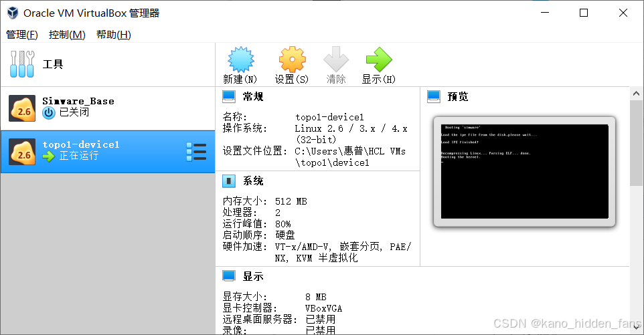This screenshot has height=335, width=644.
Task: Click the 远程桌面服务器 label
Action: (x=260, y=320)
